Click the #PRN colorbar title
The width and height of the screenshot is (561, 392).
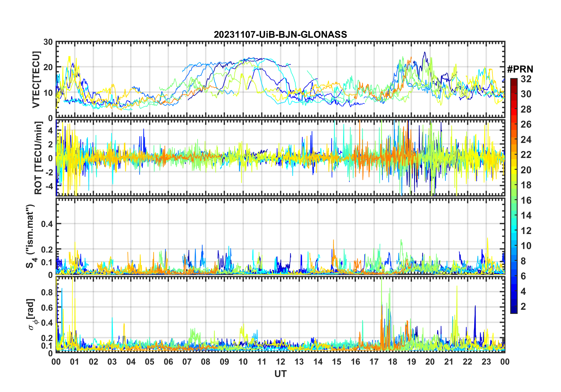[x=520, y=69]
